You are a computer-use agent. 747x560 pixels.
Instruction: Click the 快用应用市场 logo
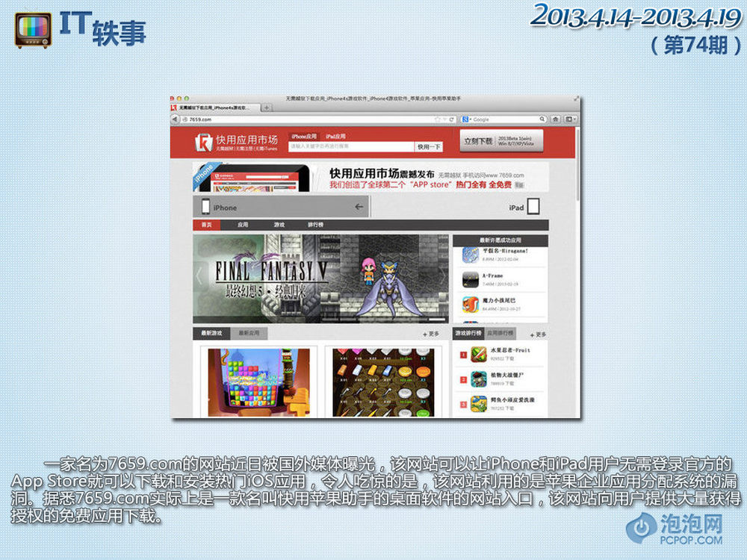(235, 142)
